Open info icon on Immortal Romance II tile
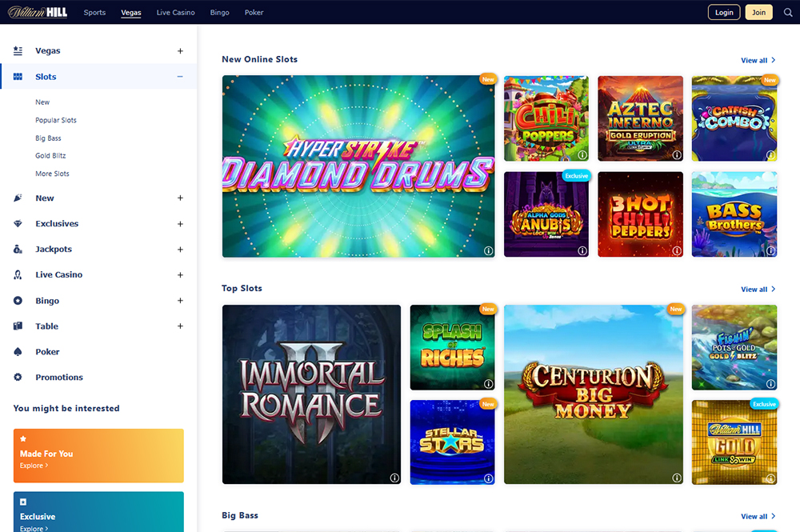The width and height of the screenshot is (800, 532). (394, 478)
